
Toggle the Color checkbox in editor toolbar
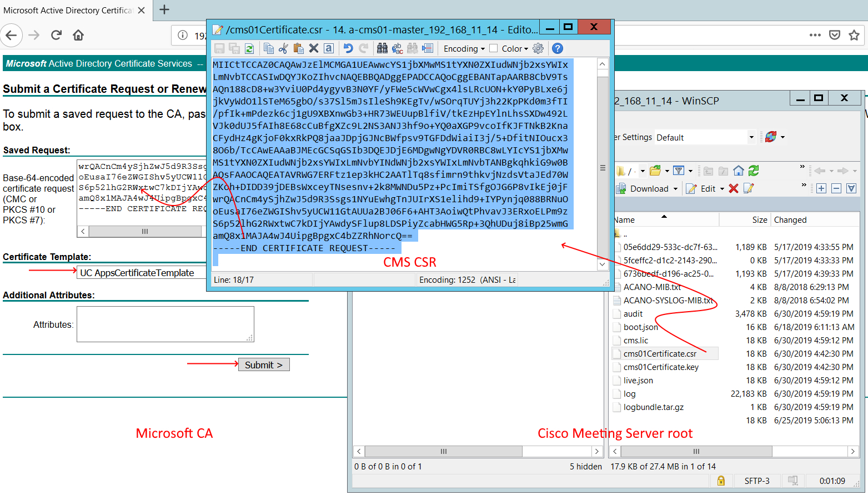pos(493,48)
